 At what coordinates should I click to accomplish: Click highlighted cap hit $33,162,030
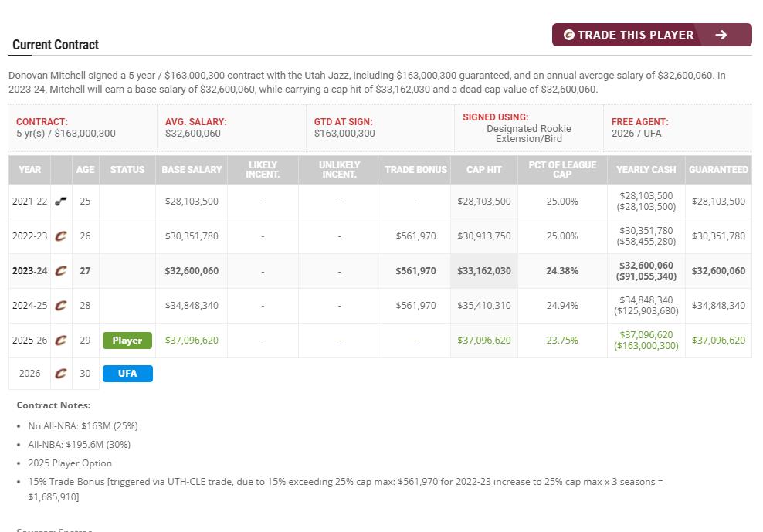coord(484,270)
